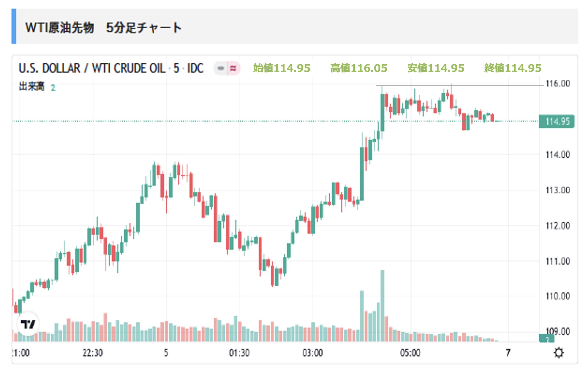Viewport: 588px width, 375px height.
Task: Click the 03:00 time axis label
Action: point(313,353)
